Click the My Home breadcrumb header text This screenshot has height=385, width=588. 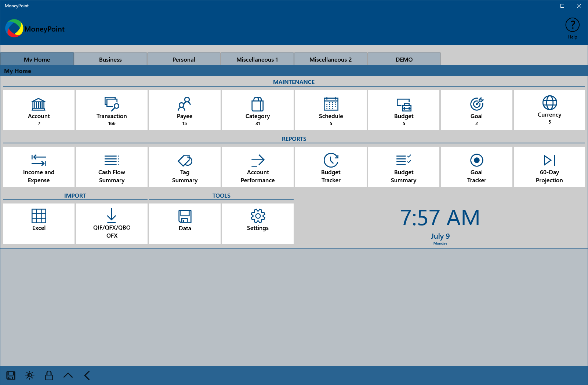click(18, 71)
